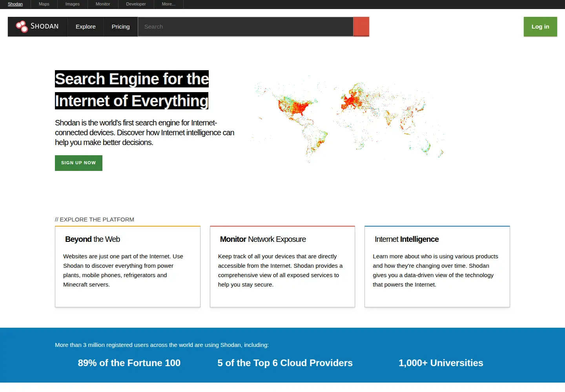Click the 'More than 3 million registered users' line
The height and width of the screenshot is (392, 565).
pos(162,345)
